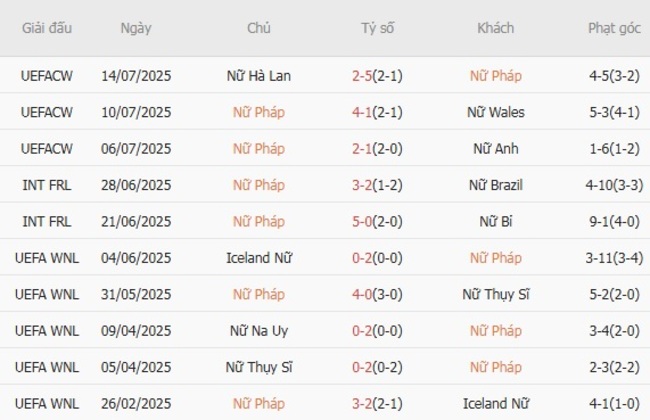
Task: Click the 4-1(2-1) score against Wales
Action: tap(378, 112)
